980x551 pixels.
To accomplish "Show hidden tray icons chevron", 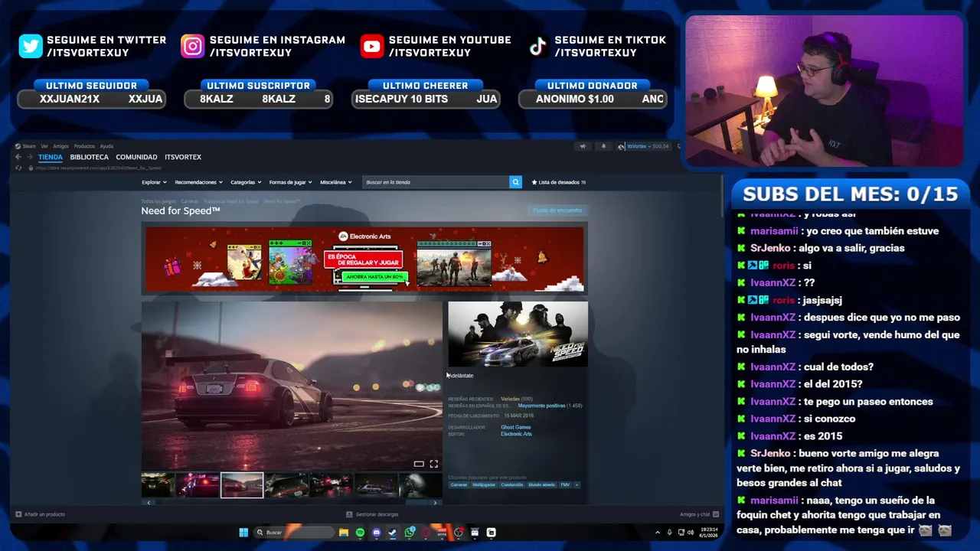I will (657, 533).
